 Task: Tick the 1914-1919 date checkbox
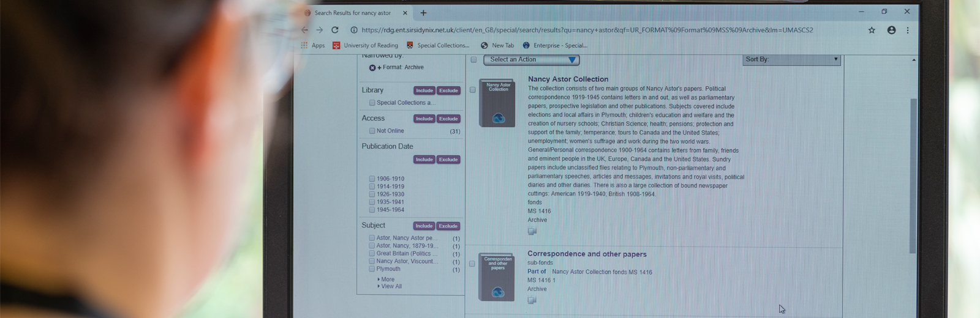coord(372,187)
